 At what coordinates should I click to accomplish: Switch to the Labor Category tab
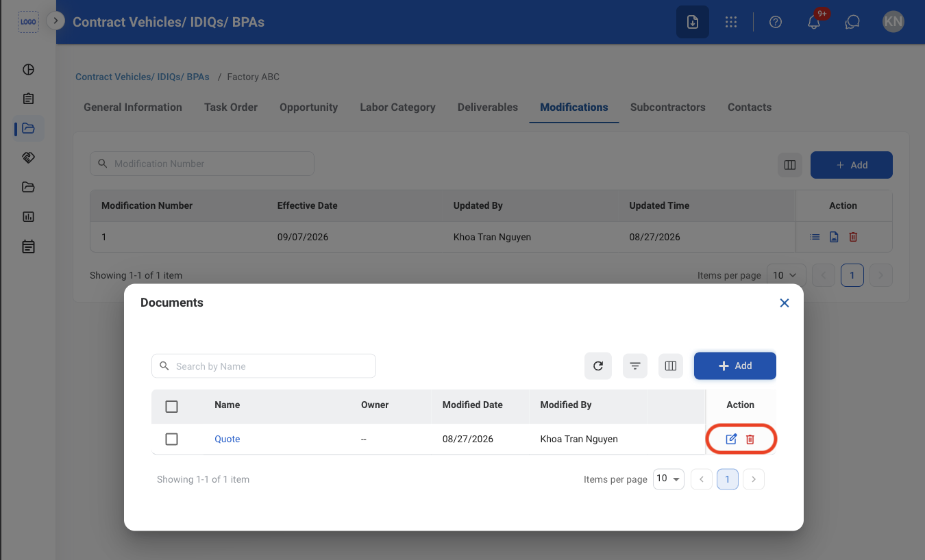coord(397,107)
